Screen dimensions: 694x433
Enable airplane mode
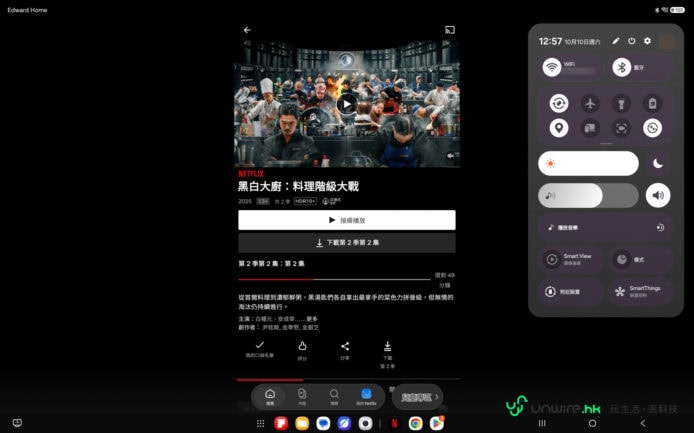(590, 104)
